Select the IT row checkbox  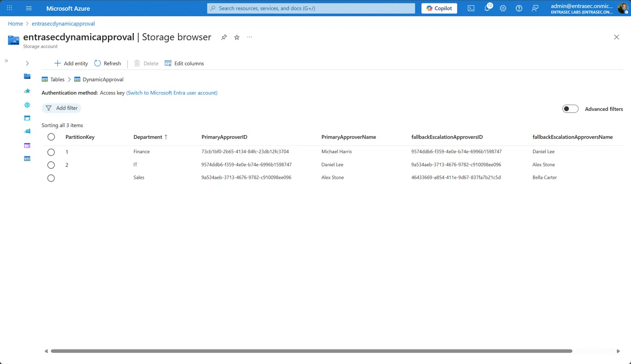(51, 165)
